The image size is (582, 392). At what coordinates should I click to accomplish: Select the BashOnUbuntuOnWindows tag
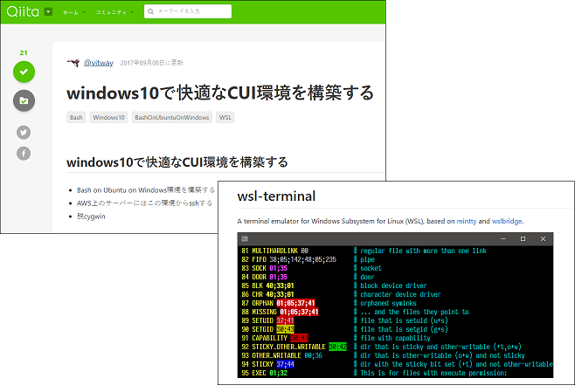(172, 118)
